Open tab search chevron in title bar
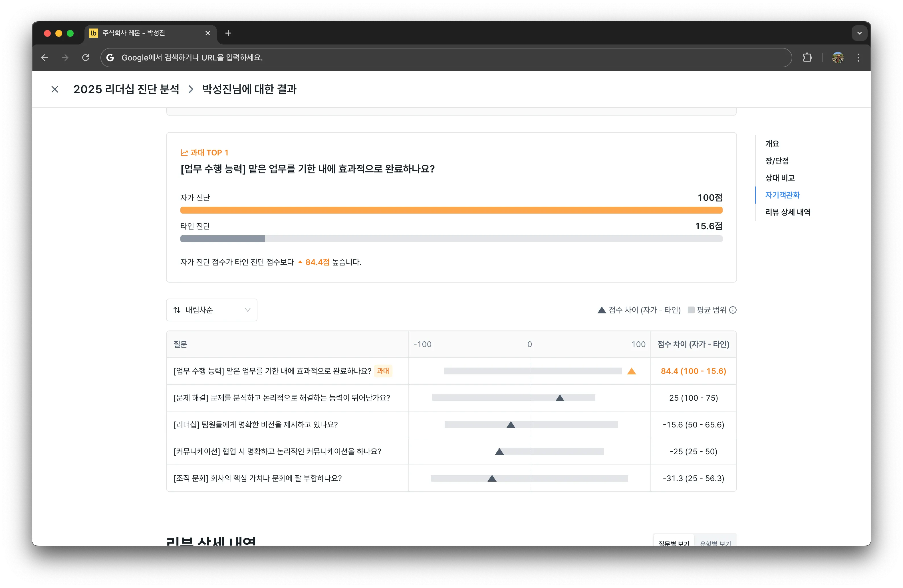 point(859,33)
